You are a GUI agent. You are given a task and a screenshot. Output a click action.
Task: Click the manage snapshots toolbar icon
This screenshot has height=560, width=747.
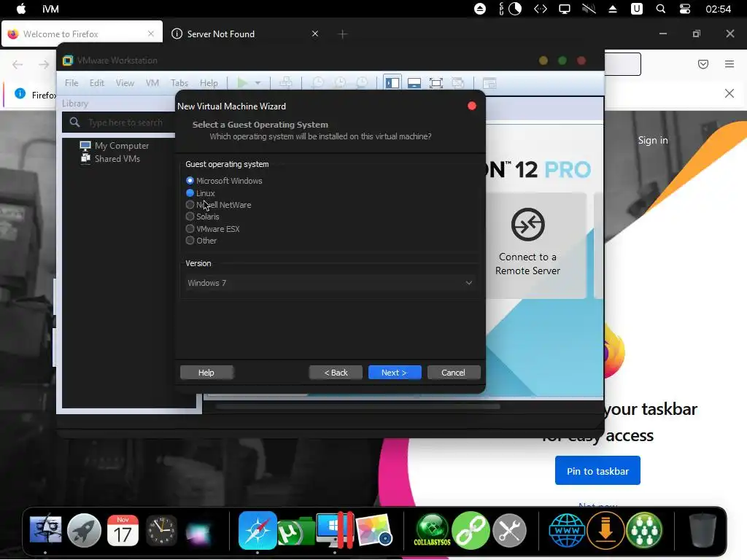point(362,83)
